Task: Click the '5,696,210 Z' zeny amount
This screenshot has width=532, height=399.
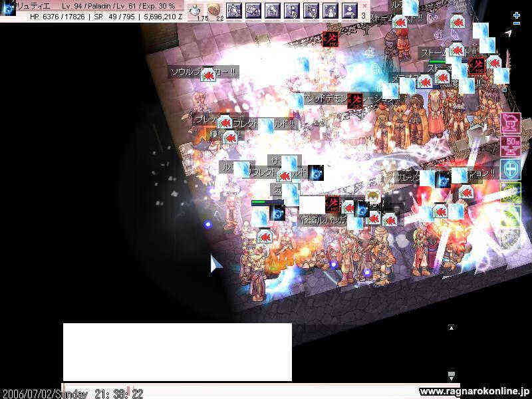Action: 163,16
